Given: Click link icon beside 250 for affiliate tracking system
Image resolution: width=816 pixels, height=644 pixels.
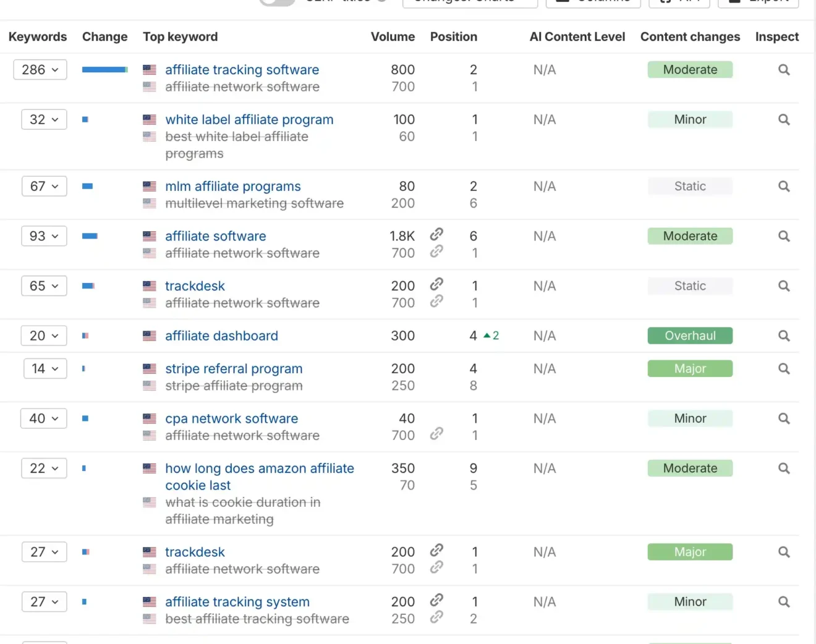Looking at the screenshot, I should click(x=436, y=617).
